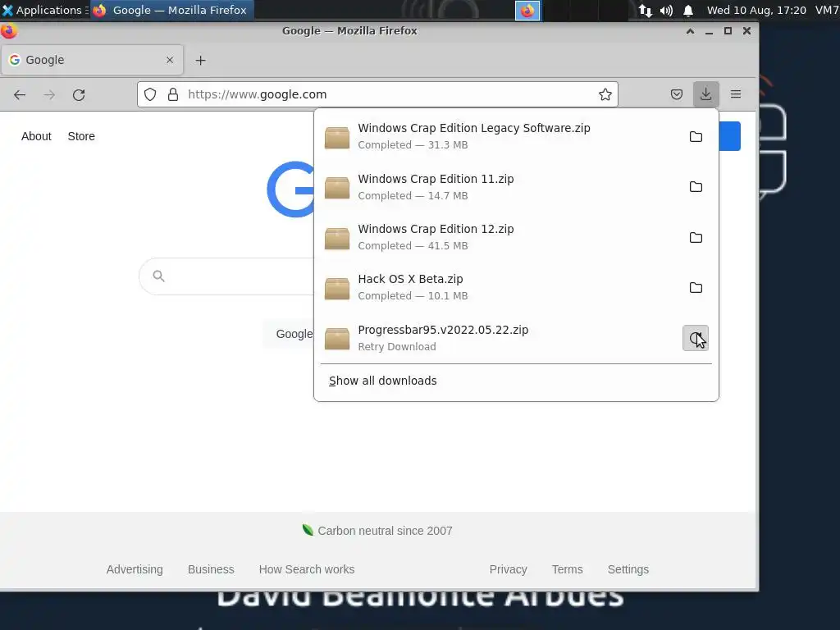The image size is (840, 630).
Task: Open How Search works link
Action: pos(307,569)
